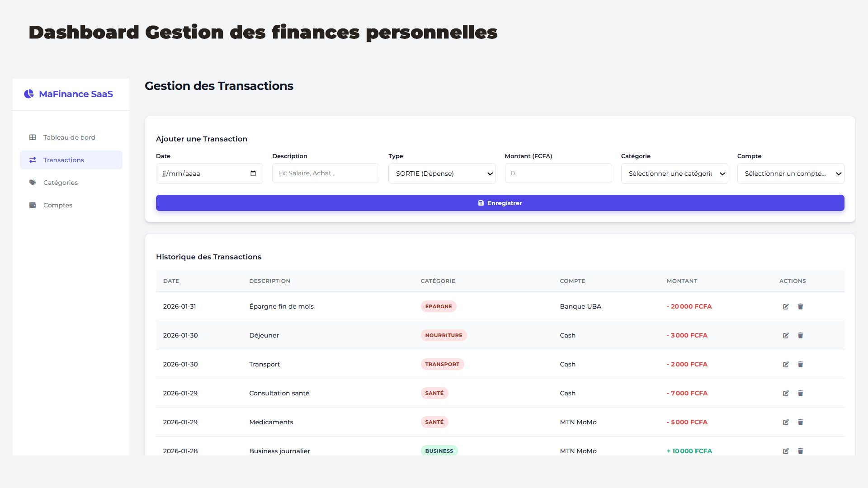868x488 pixels.
Task: Click the ÉPARGNE category badge
Action: tap(438, 306)
